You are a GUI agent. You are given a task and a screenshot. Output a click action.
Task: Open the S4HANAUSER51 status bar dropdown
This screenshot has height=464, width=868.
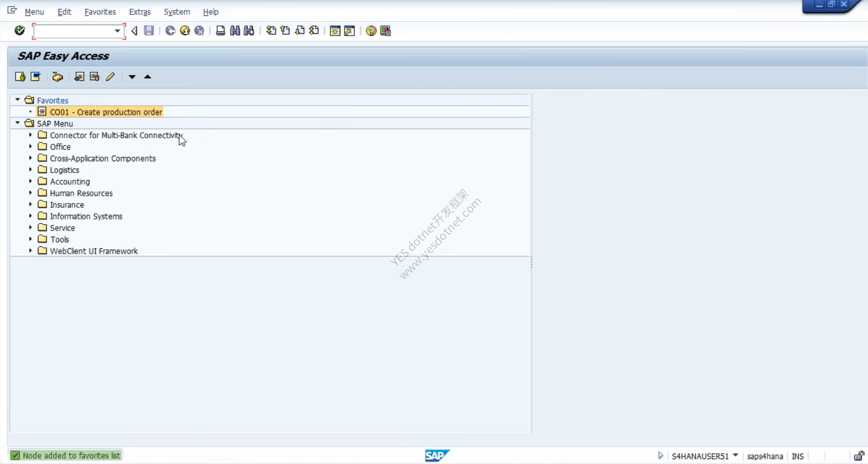coord(735,455)
